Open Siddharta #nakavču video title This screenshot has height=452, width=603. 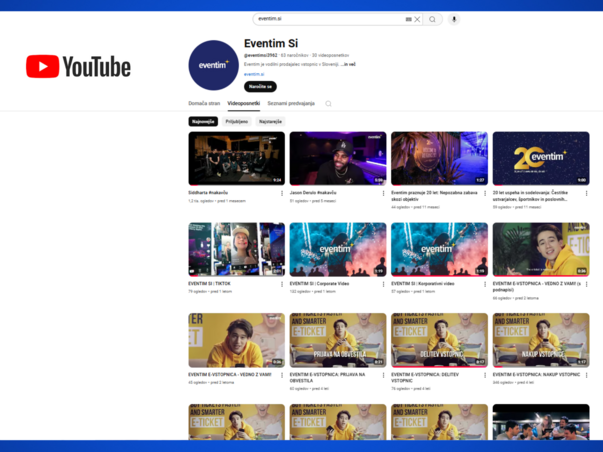208,193
